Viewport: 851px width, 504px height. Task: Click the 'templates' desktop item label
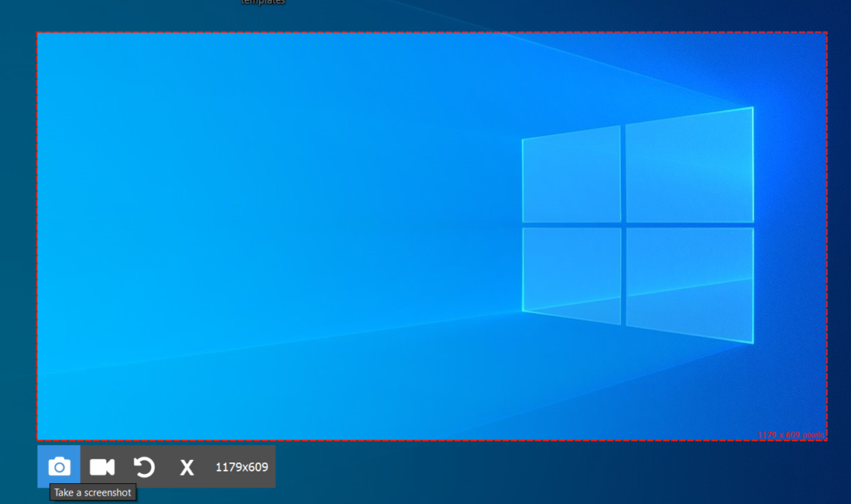pos(263,2)
